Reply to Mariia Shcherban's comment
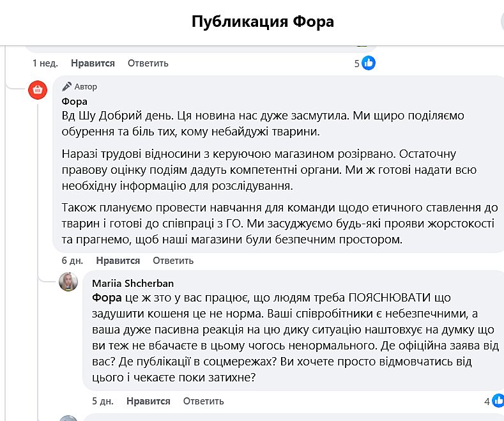 (x=203, y=401)
